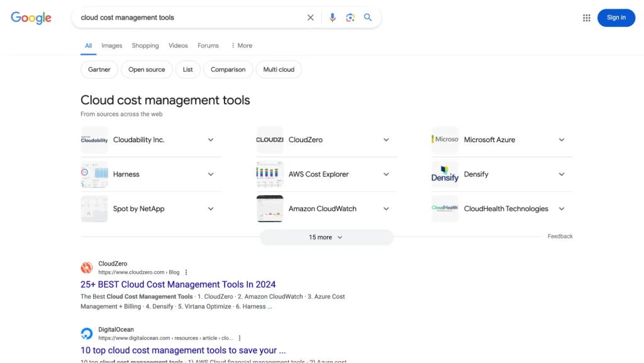Open the 25+ BEST Cloud Cost Management Tools result

point(178,284)
